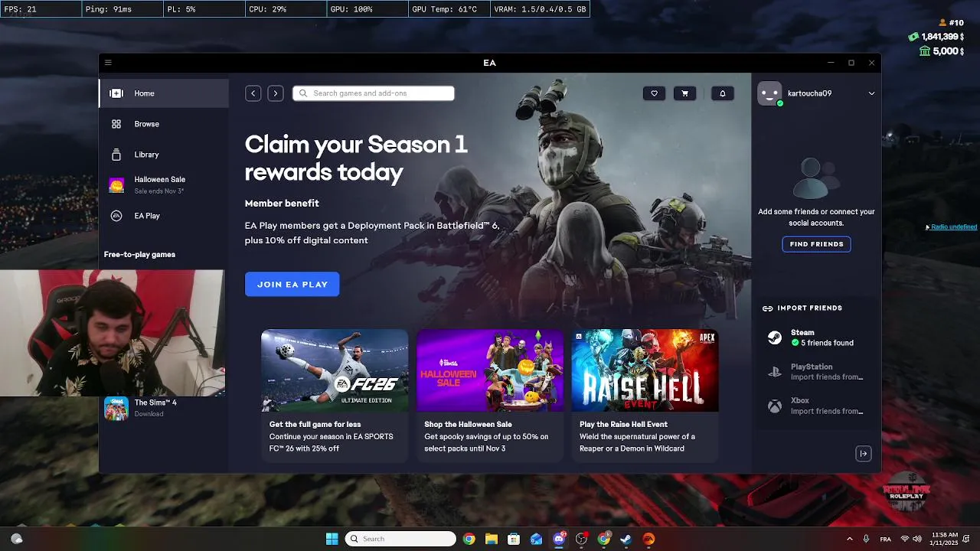Open the Library section

coord(164,155)
